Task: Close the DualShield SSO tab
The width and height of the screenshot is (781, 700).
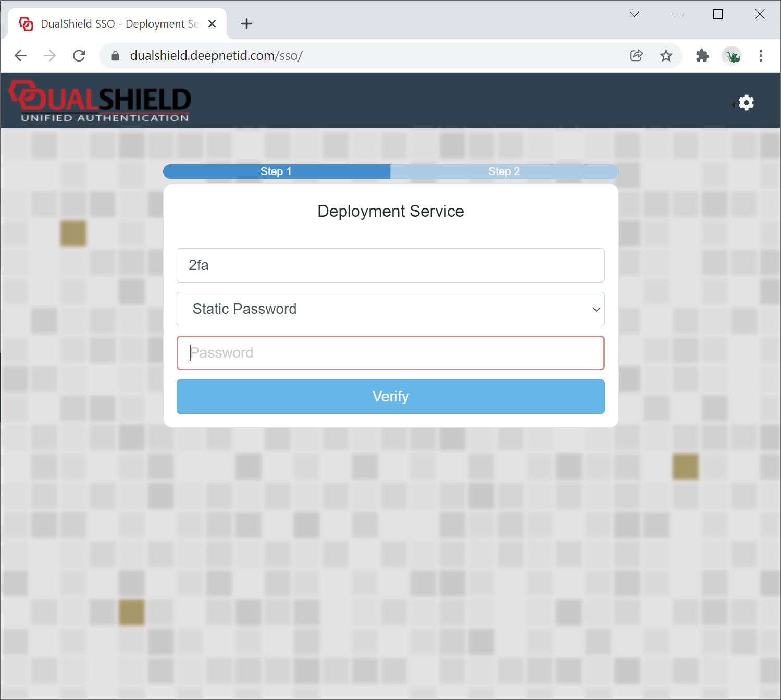Action: 212,24
